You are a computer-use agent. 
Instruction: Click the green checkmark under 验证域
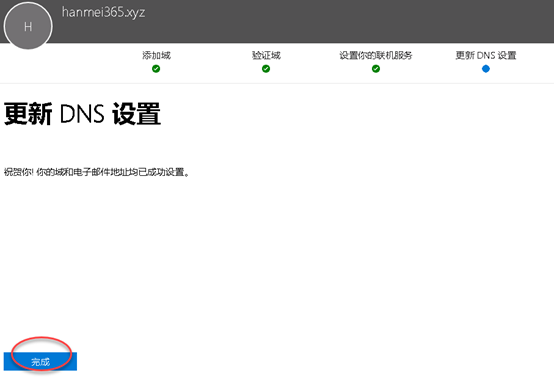(266, 69)
